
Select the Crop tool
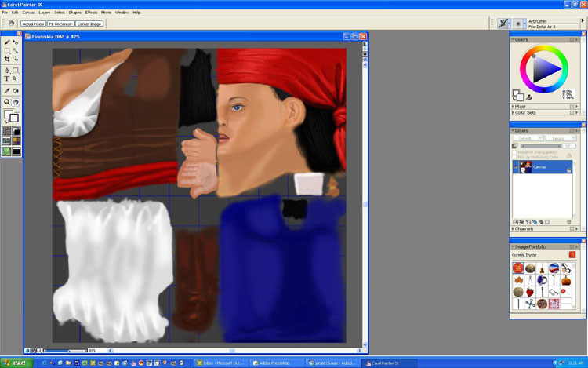click(7, 60)
